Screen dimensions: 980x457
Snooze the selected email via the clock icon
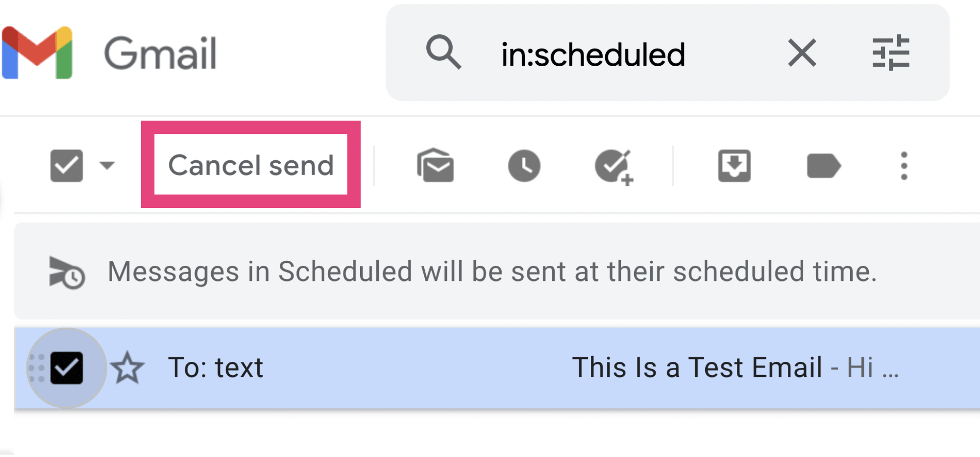point(524,166)
